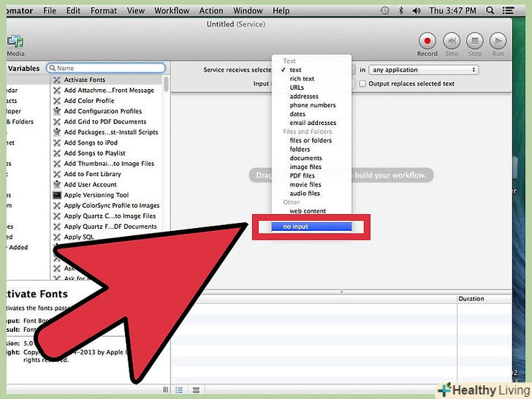This screenshot has width=532, height=399.
Task: Click the Time Machine clock icon
Action: 384,10
